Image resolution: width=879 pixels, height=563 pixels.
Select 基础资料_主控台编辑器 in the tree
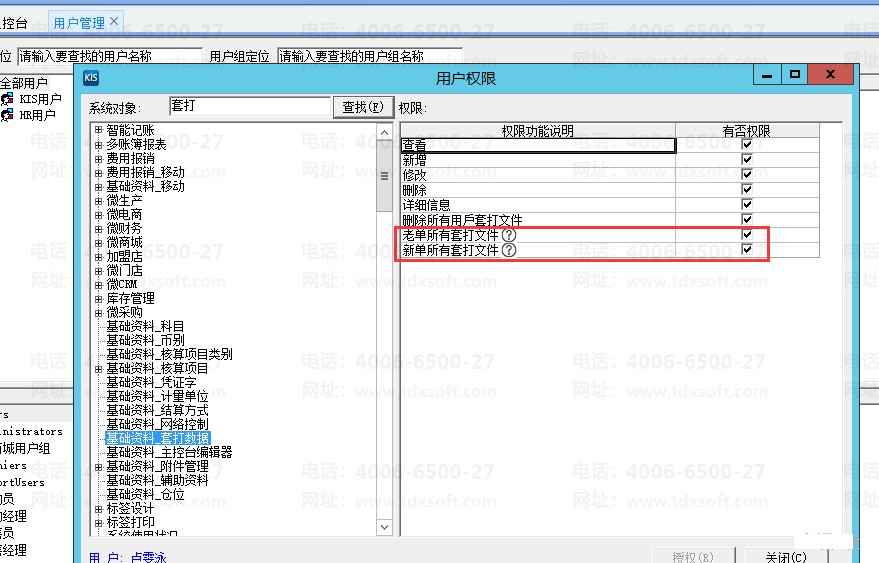[x=169, y=453]
